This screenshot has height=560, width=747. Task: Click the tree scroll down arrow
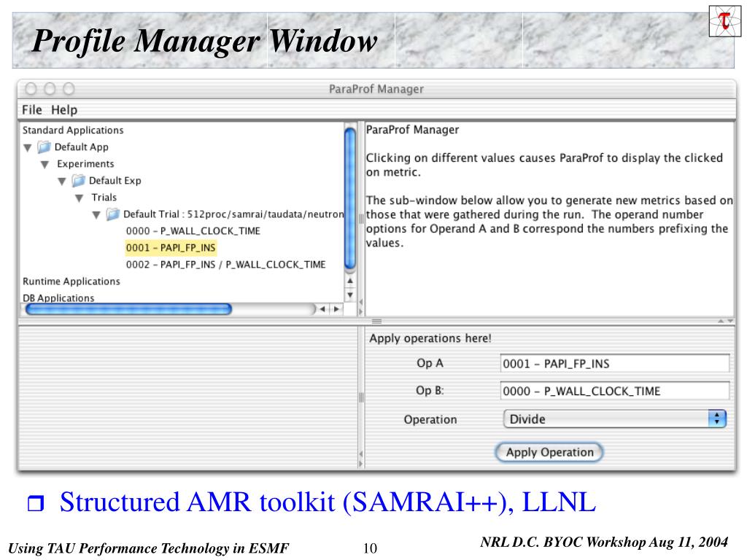(350, 295)
